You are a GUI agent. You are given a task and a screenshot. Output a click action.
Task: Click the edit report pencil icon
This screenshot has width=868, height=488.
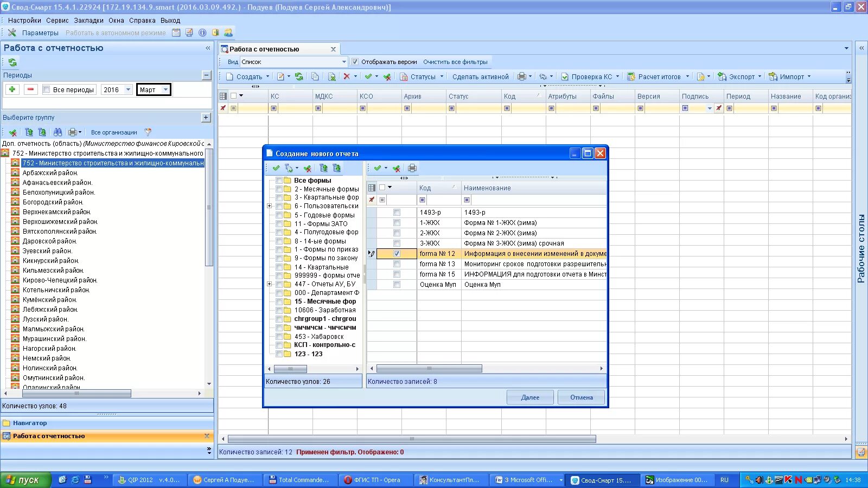point(280,76)
